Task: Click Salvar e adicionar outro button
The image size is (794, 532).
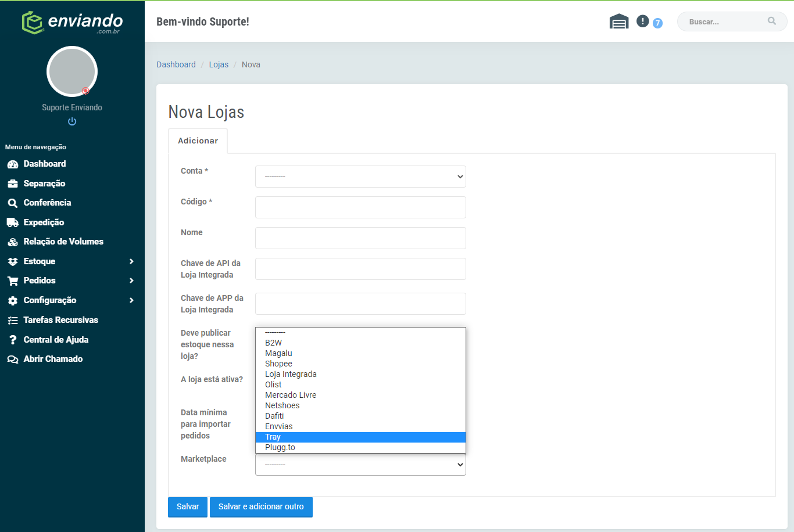Action: (261, 506)
